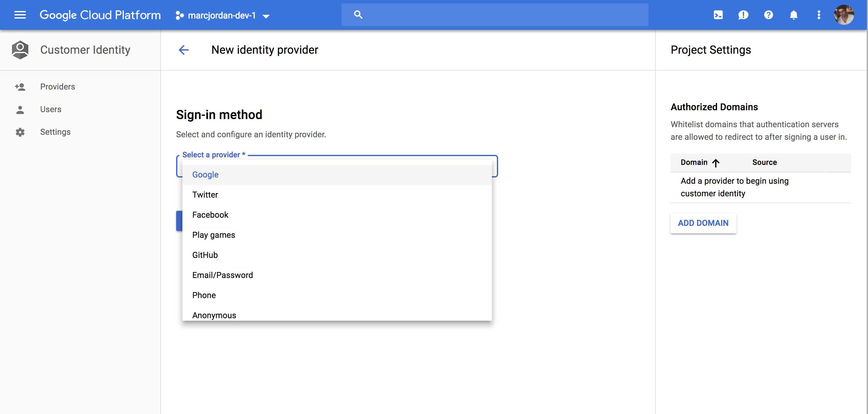Select the GitHub provider option
Viewport: 868px width, 414px height.
205,255
